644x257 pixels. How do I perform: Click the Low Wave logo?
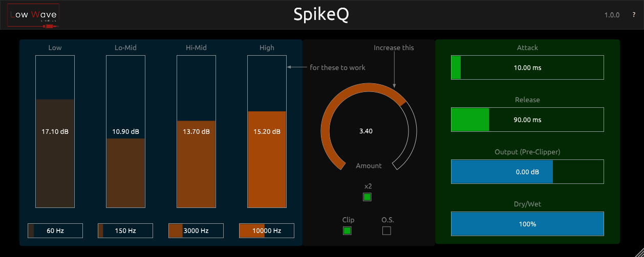tap(34, 15)
